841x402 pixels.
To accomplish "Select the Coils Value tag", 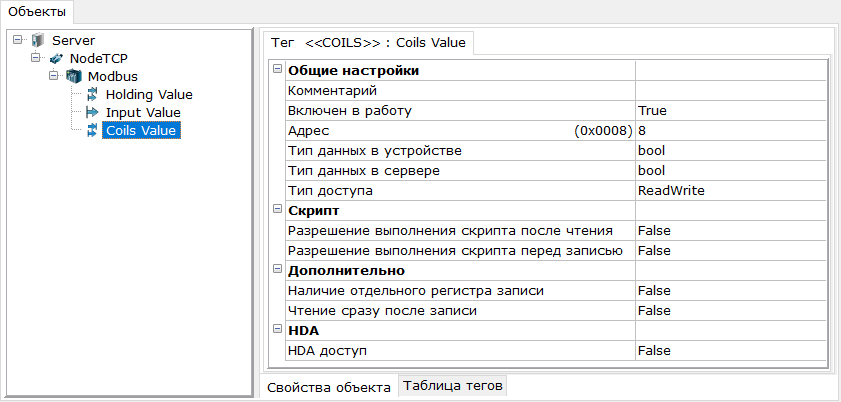I will 142,130.
